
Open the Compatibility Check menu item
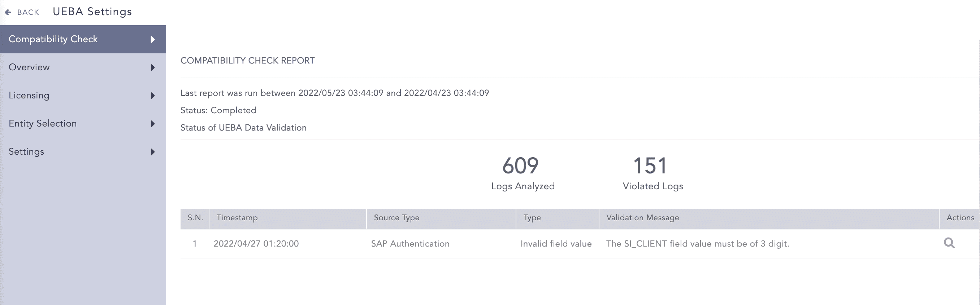[53, 39]
